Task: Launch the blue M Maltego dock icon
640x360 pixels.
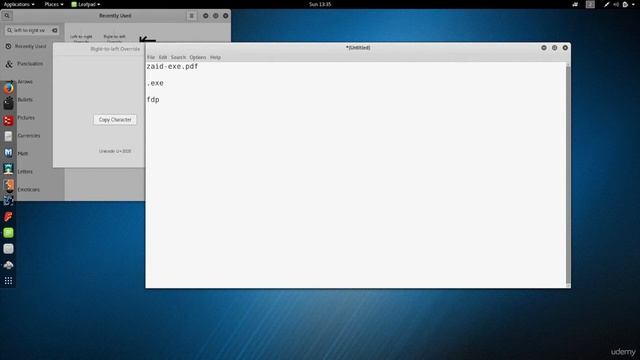Action: pyautogui.click(x=8, y=153)
